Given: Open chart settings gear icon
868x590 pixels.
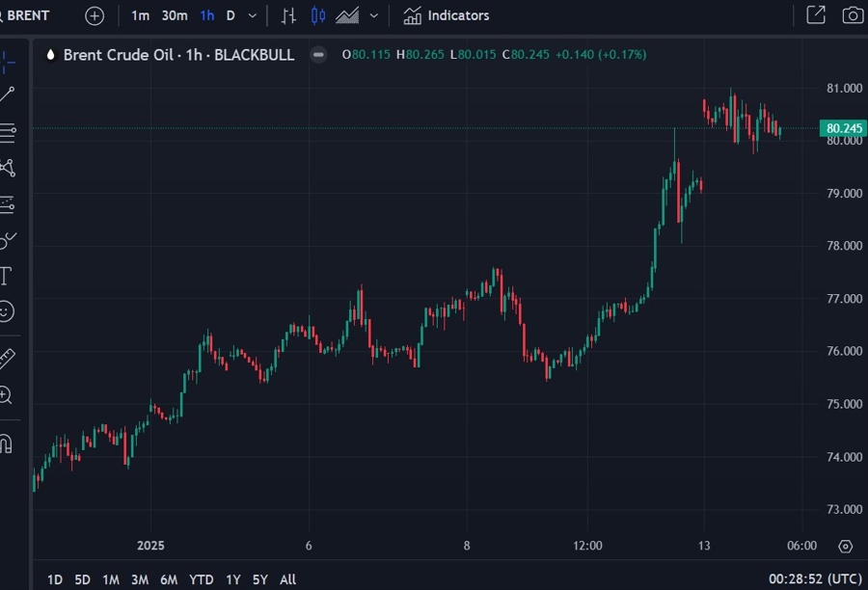Looking at the screenshot, I should 845,547.
